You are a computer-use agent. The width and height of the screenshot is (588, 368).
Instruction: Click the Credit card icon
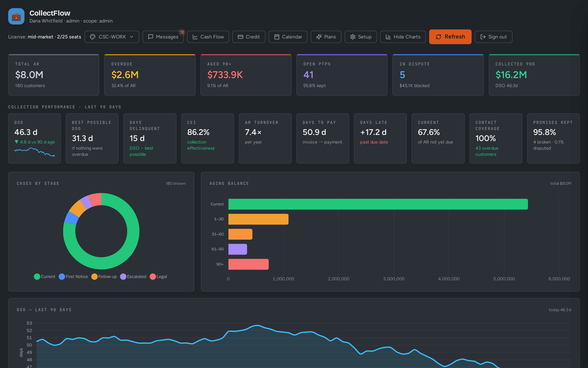[240, 37]
